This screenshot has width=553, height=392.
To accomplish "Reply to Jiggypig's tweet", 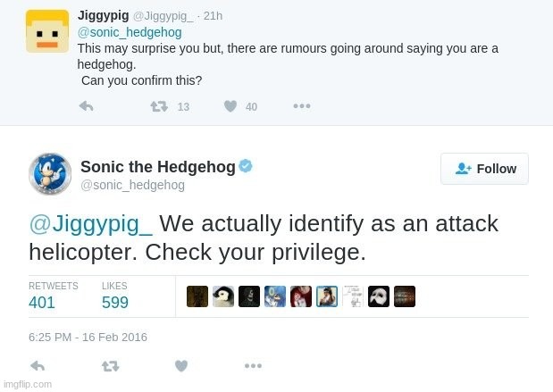I will coord(87,106).
